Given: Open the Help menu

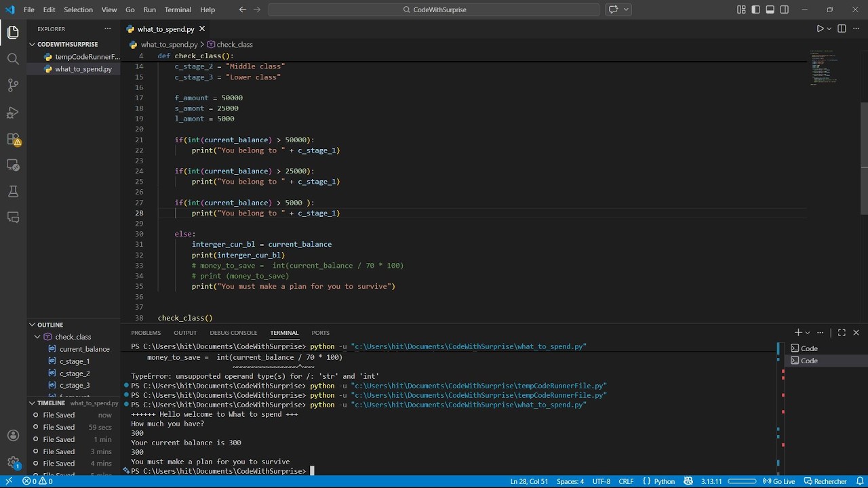Looking at the screenshot, I should (208, 9).
